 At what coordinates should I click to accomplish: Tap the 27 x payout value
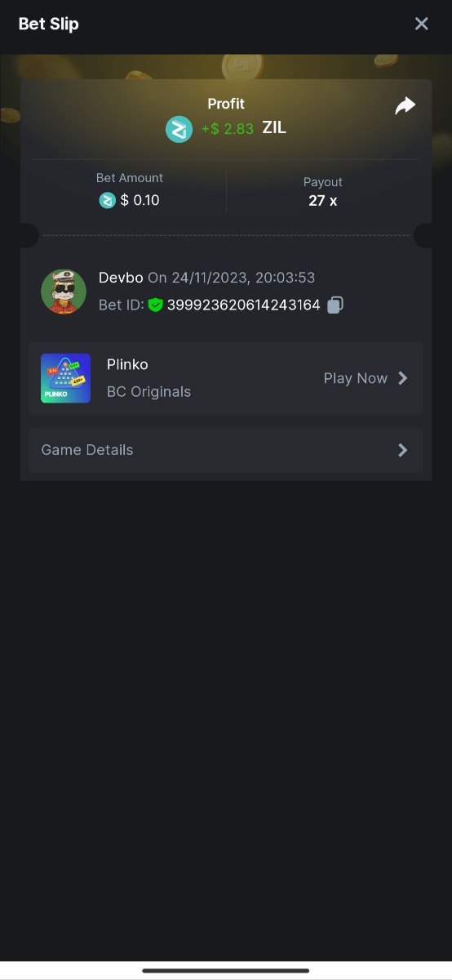point(323,200)
